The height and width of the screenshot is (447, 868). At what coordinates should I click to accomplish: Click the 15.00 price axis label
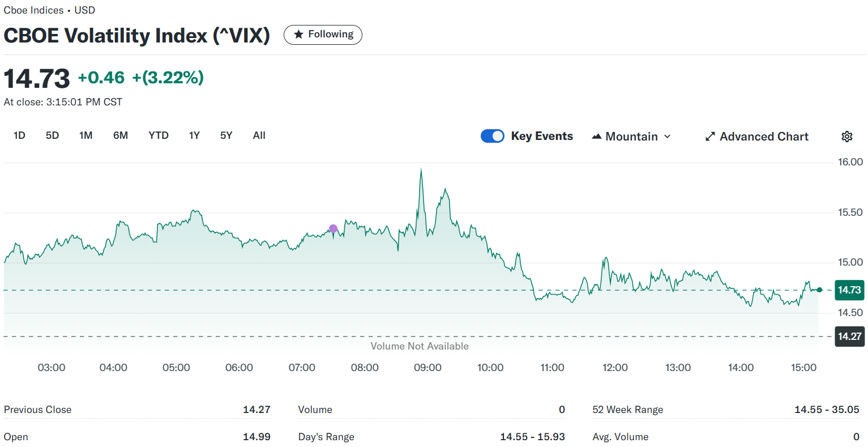(x=850, y=262)
